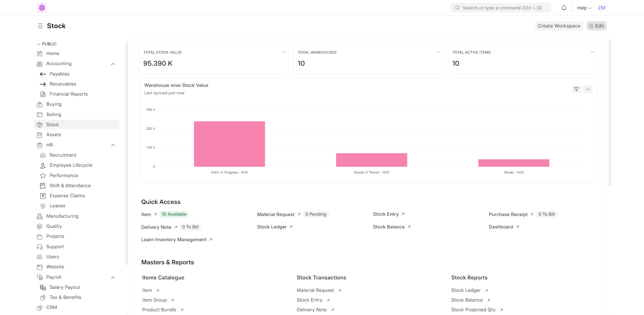Screen dimensions: 644x315
Task: Collapse the Payroll section
Action: click(x=113, y=277)
